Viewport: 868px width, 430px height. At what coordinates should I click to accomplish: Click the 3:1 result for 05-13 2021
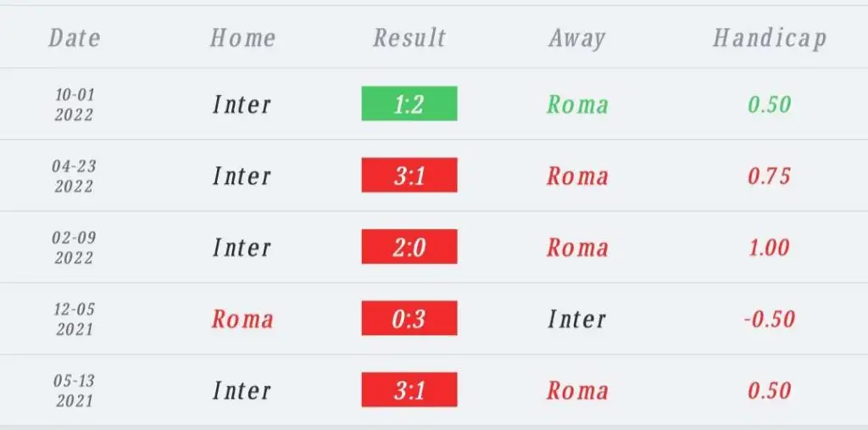pos(409,389)
